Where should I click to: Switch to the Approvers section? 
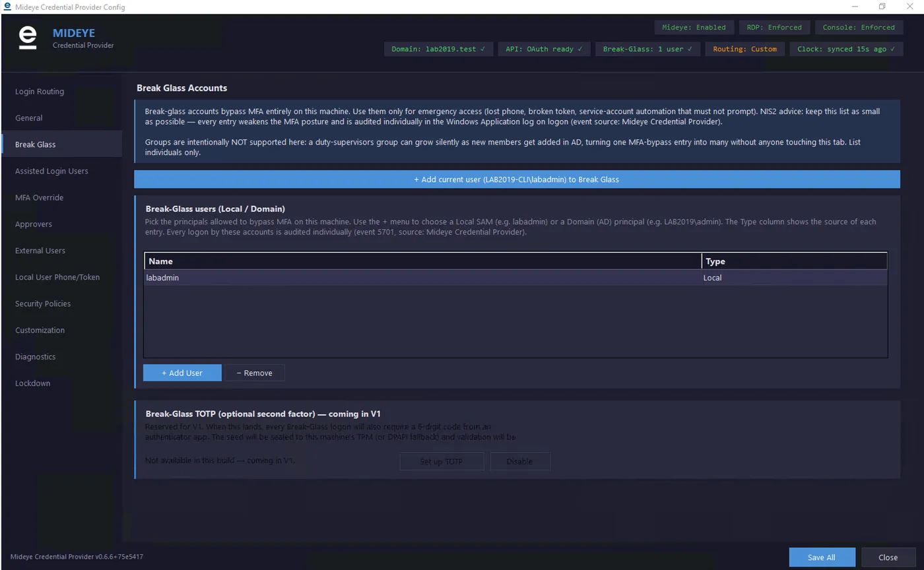pos(61,224)
